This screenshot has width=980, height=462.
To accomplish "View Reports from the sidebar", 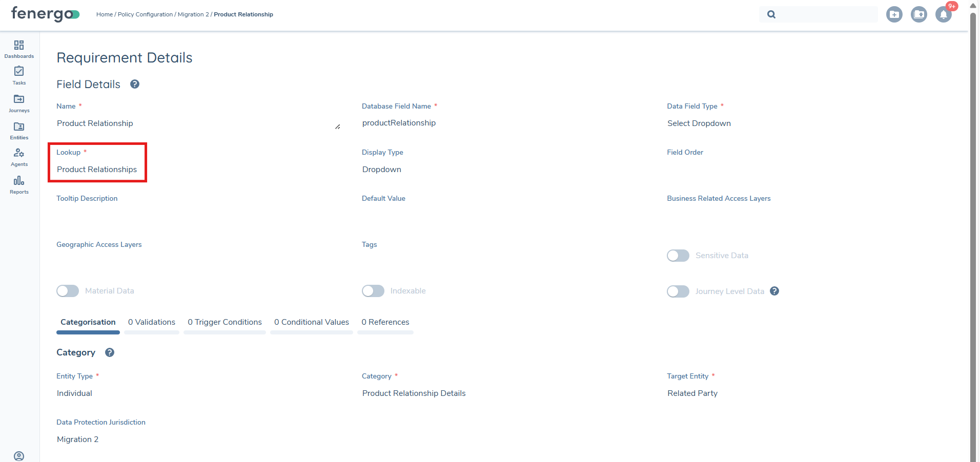I will (x=19, y=184).
